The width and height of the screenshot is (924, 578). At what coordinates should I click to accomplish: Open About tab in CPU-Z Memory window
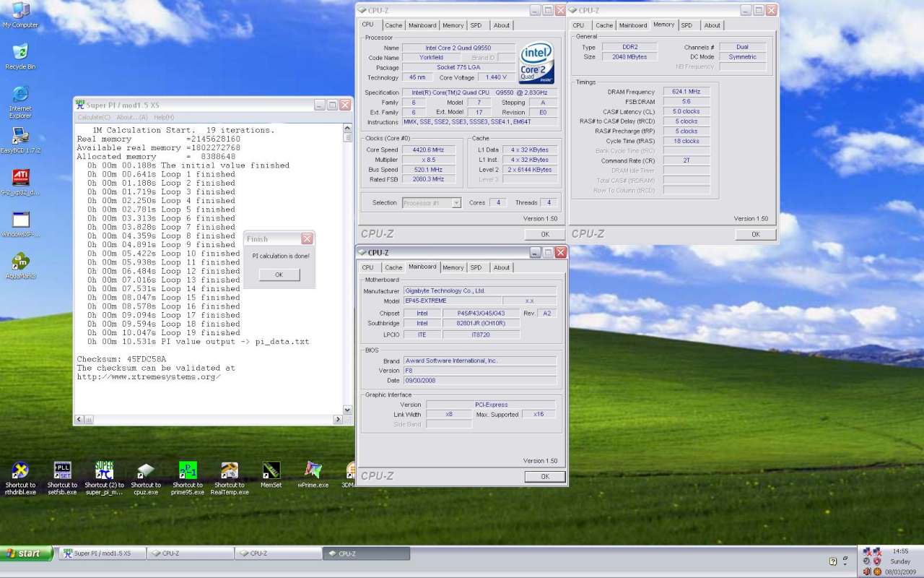tap(712, 25)
